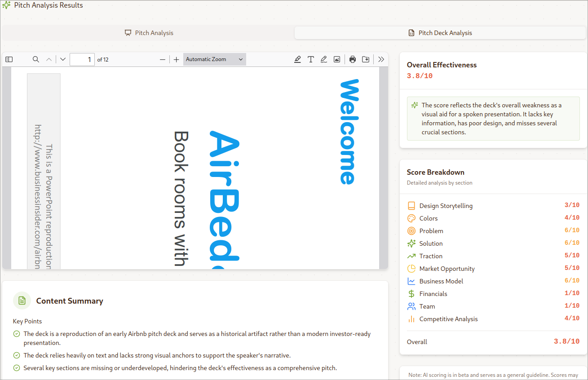Zoom out of the PDF

pos(163,59)
